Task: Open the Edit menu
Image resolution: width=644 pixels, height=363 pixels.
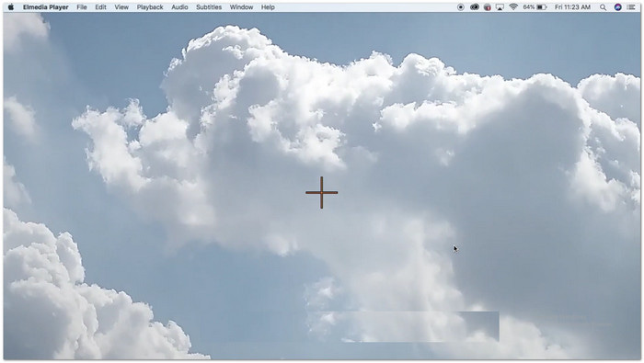Action: (100, 7)
